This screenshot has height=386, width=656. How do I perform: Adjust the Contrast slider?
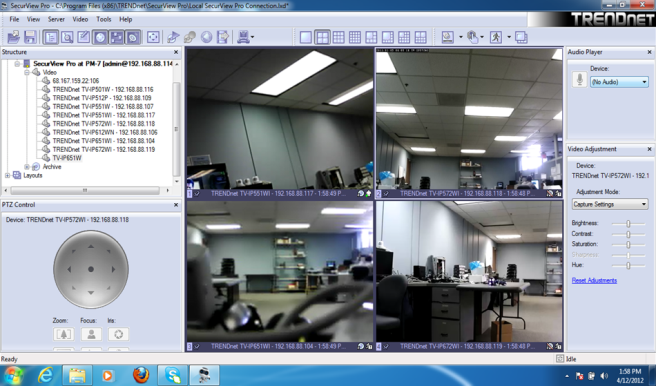click(628, 234)
